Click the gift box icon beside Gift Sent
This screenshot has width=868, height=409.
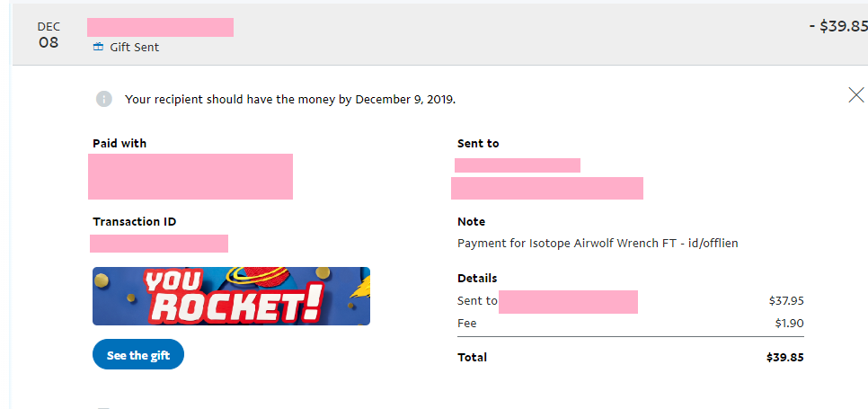point(99,47)
